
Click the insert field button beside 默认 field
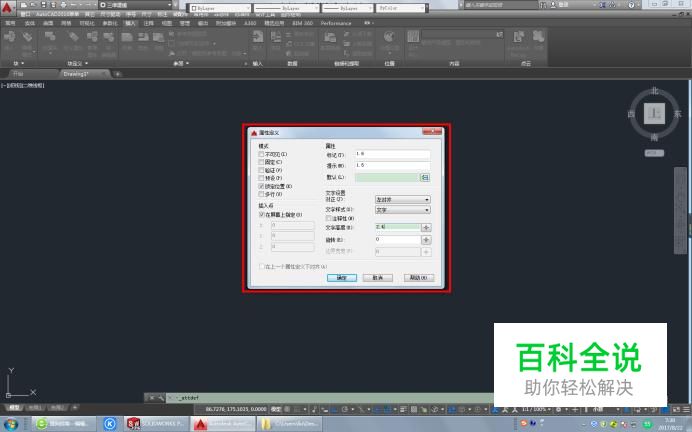(425, 177)
